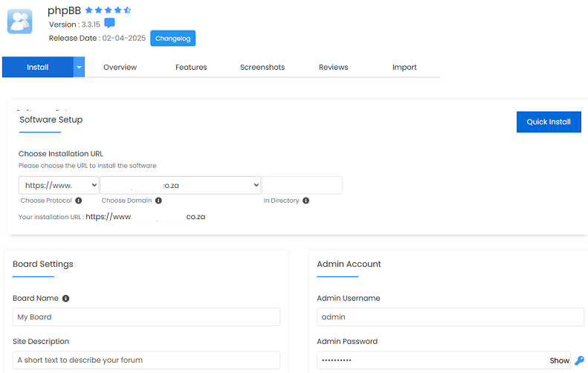Click the Choose Domain info icon

pos(158,201)
